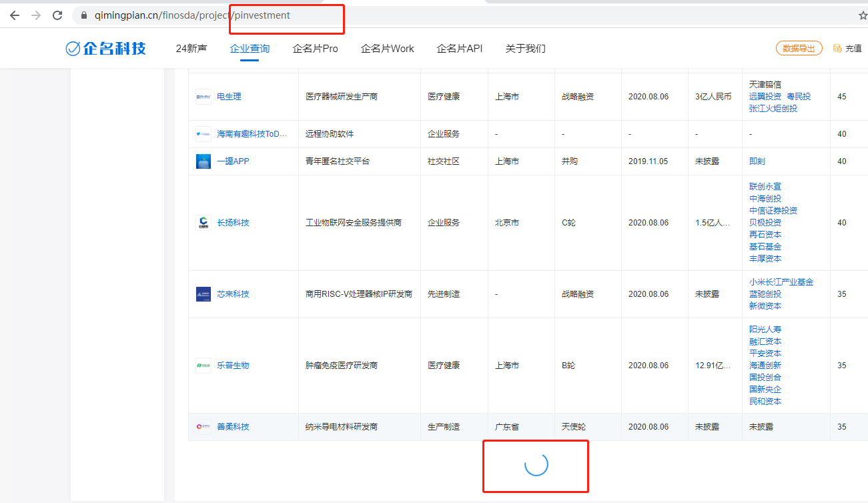Open investor 阳光人寿

pos(765,330)
